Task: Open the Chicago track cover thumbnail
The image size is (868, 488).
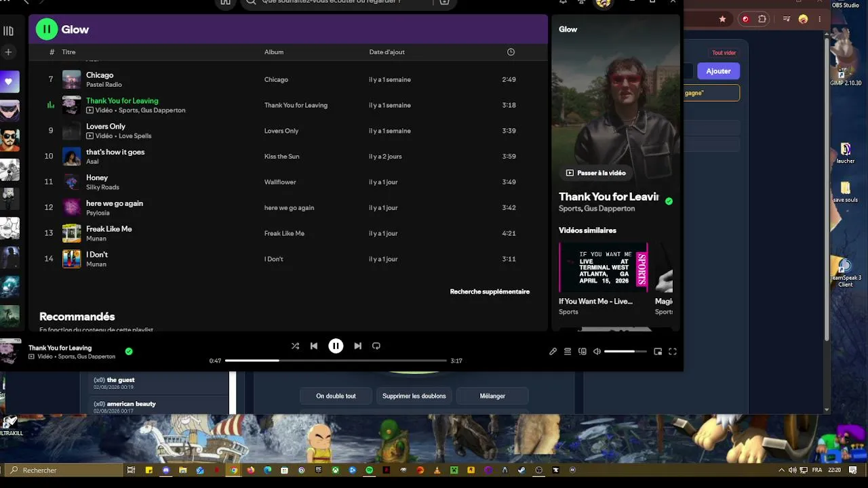Action: 71,79
